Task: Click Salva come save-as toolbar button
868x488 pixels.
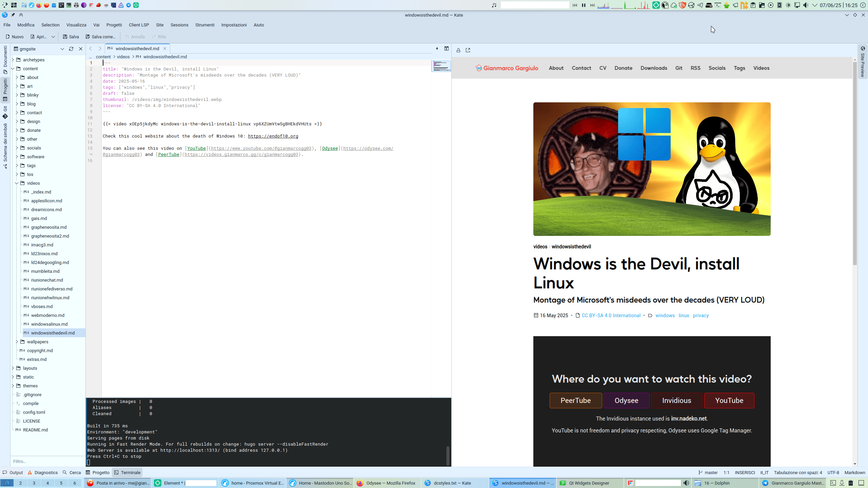Action: coord(100,37)
